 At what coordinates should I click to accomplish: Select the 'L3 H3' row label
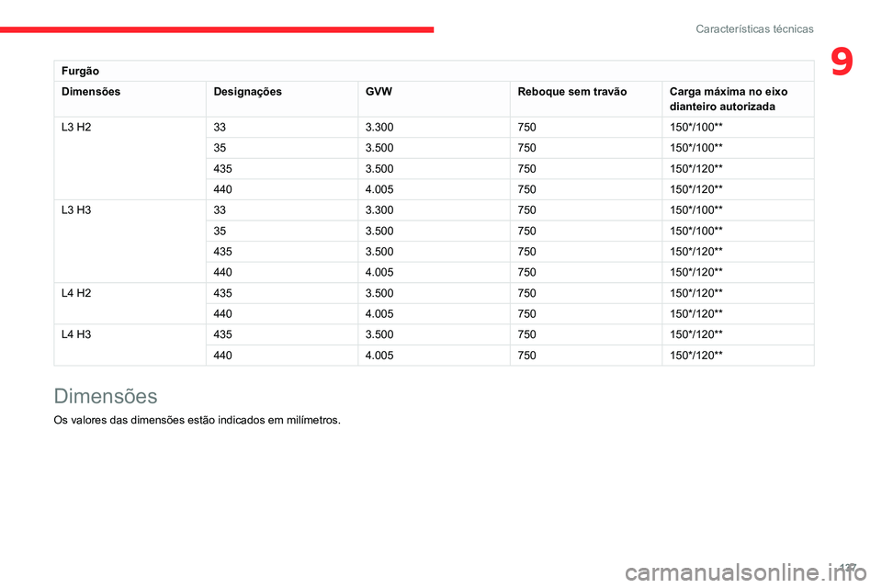[76, 209]
